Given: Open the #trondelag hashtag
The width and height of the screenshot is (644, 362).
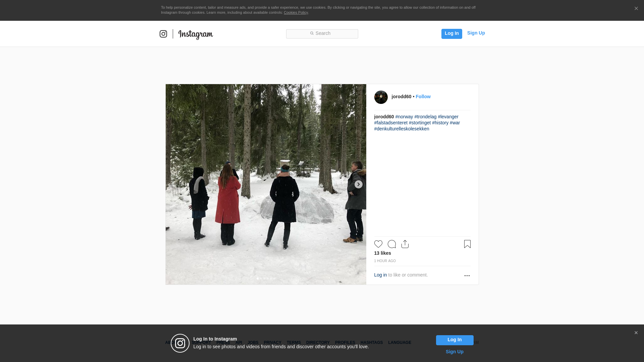Looking at the screenshot, I should pyautogui.click(x=425, y=117).
